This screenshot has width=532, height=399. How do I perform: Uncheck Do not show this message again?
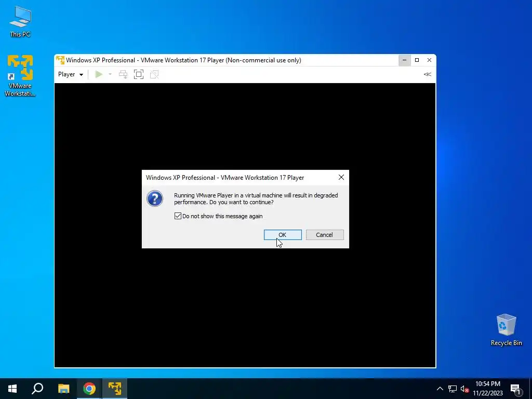178,216
